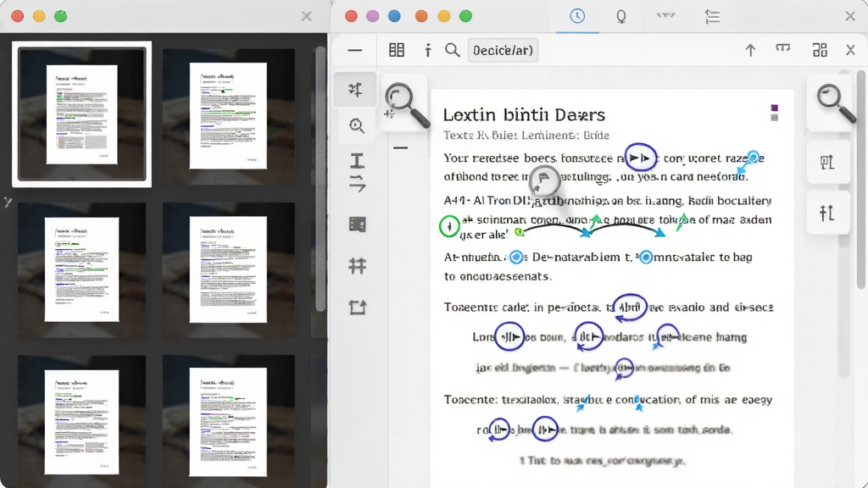
Task: Click the bracket-shaped icon right of the up arrow
Action: click(x=782, y=48)
